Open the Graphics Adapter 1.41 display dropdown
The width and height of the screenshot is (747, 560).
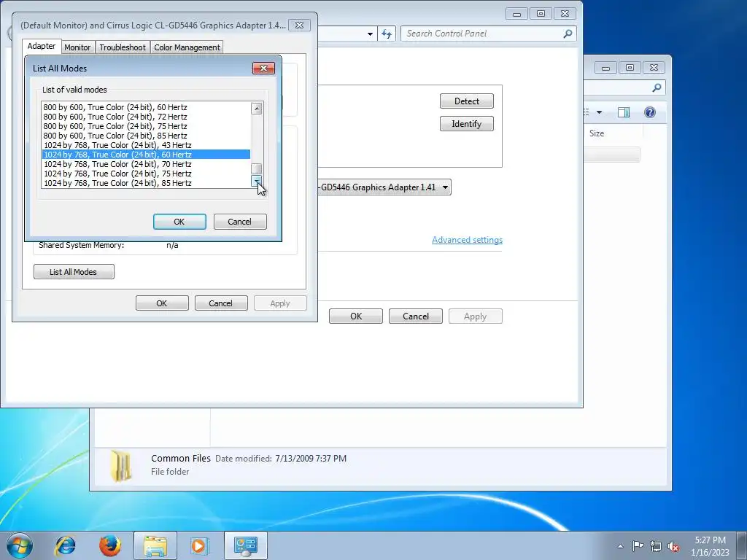384,187
